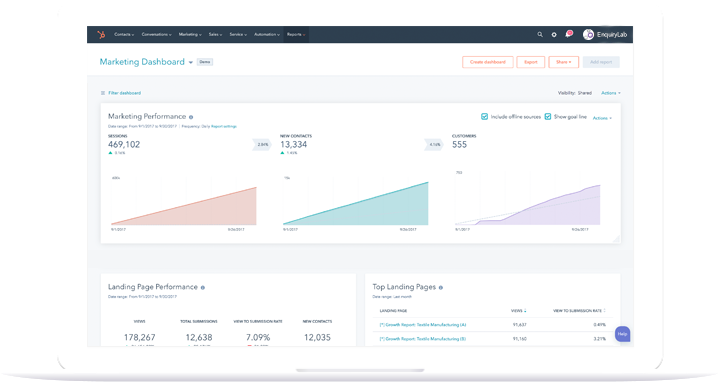The height and width of the screenshot is (382, 719).
Task: Toggle Show goal line checkbox
Action: (x=548, y=116)
